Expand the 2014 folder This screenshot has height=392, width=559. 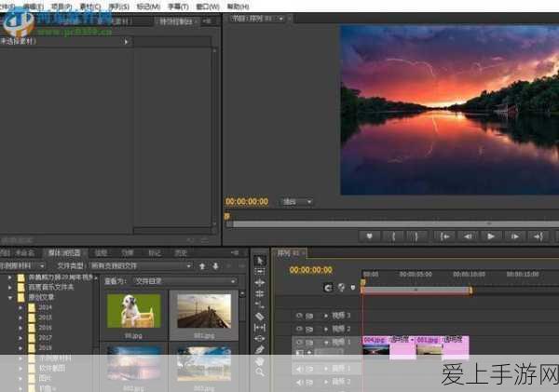pos(20,307)
